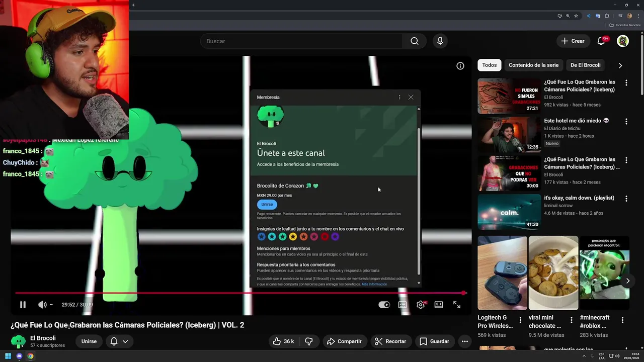This screenshot has width=644, height=362.
Task: Toggle subtitles with the captions icon
Action: coord(403,305)
